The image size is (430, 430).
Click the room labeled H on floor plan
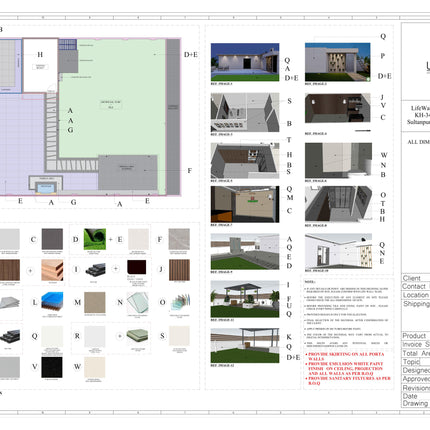pyautogui.click(x=40, y=65)
